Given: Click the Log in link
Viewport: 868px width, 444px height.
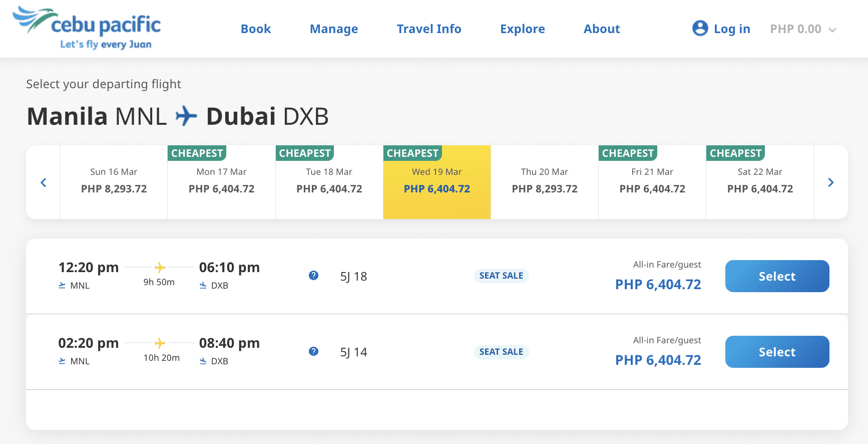Looking at the screenshot, I should point(731,29).
